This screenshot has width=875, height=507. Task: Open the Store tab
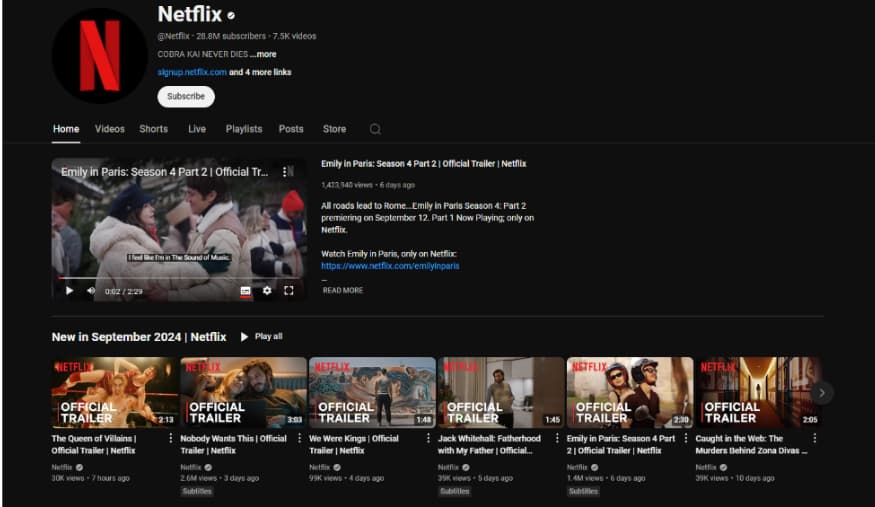click(x=334, y=129)
